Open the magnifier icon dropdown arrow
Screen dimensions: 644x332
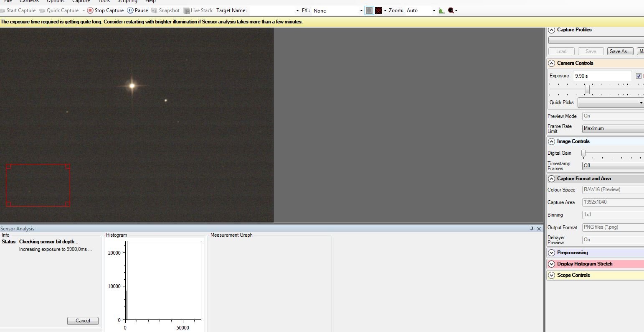click(456, 10)
